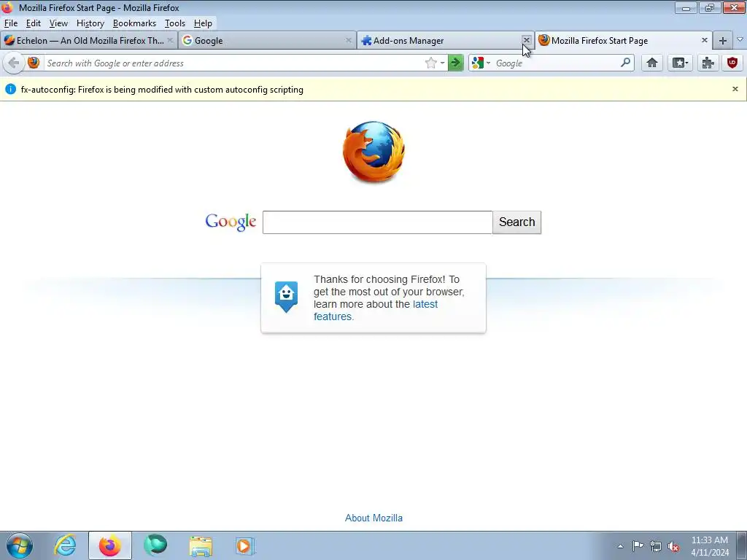
Task: Open the About Mozilla link
Action: click(373, 518)
